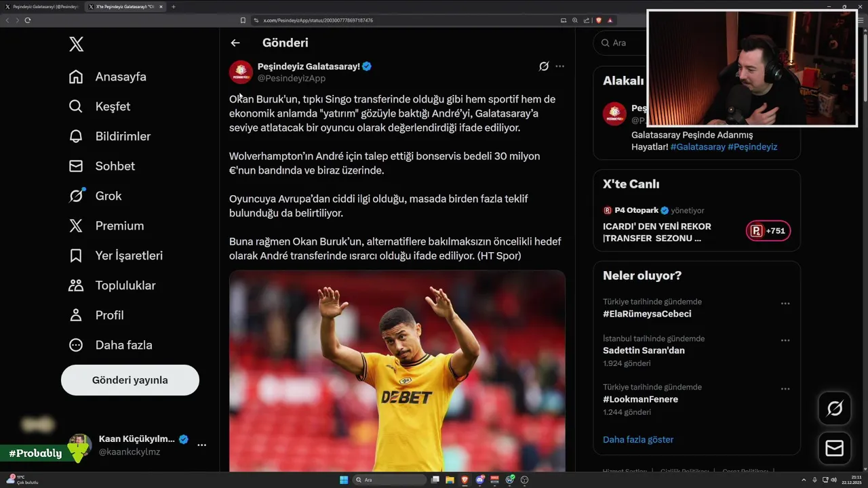Click search magnifier icon in Ara box
The width and height of the screenshot is (868, 488).
coord(604,43)
